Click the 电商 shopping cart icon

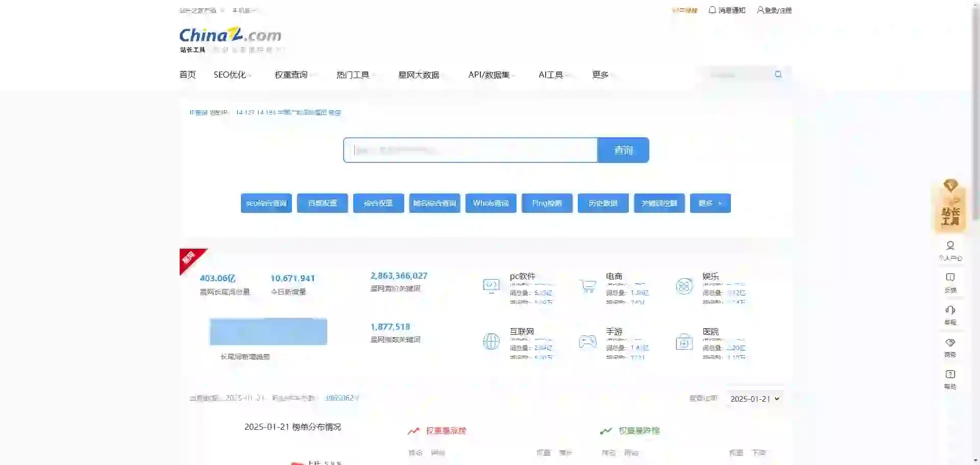point(587,286)
